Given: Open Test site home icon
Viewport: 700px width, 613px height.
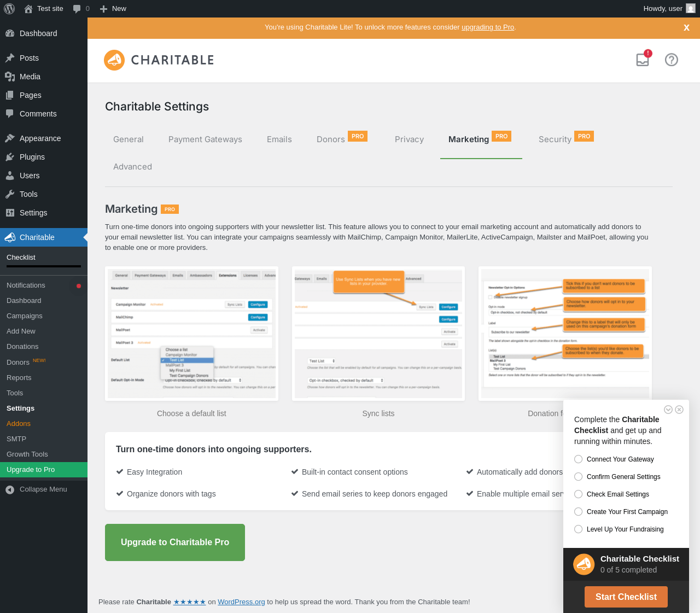Looking at the screenshot, I should pyautogui.click(x=28, y=9).
